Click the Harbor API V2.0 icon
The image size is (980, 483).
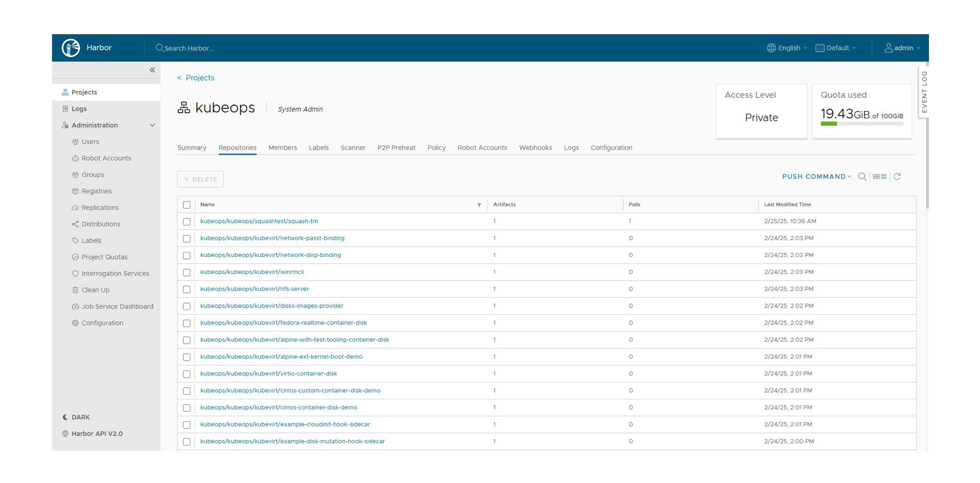[x=65, y=434]
